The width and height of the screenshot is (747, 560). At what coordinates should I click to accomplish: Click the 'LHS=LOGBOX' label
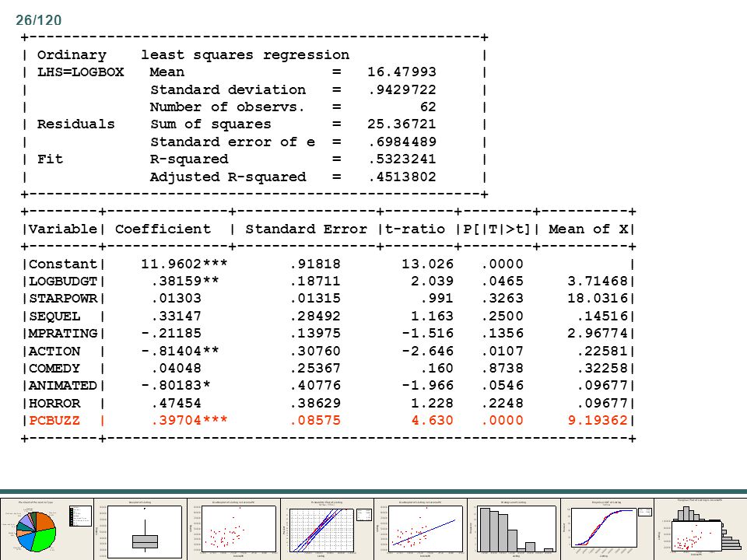pos(80,72)
